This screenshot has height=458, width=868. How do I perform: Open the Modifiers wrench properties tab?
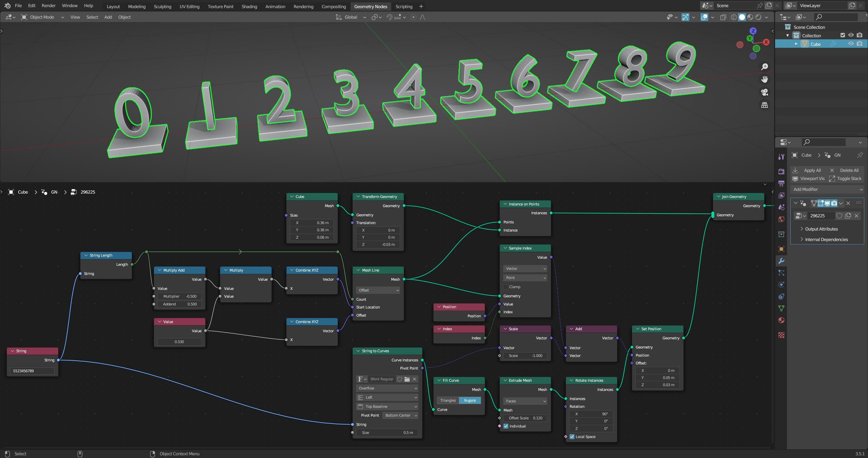(781, 261)
